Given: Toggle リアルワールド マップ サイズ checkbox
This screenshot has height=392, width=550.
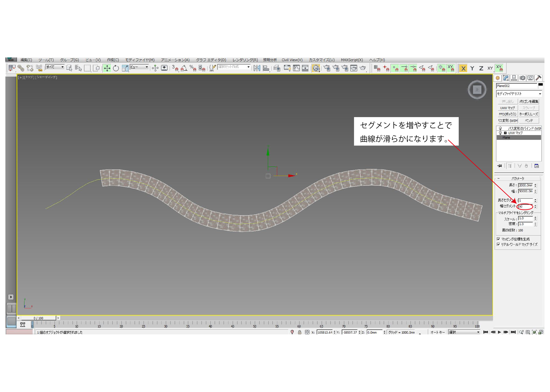Looking at the screenshot, I should 498,244.
